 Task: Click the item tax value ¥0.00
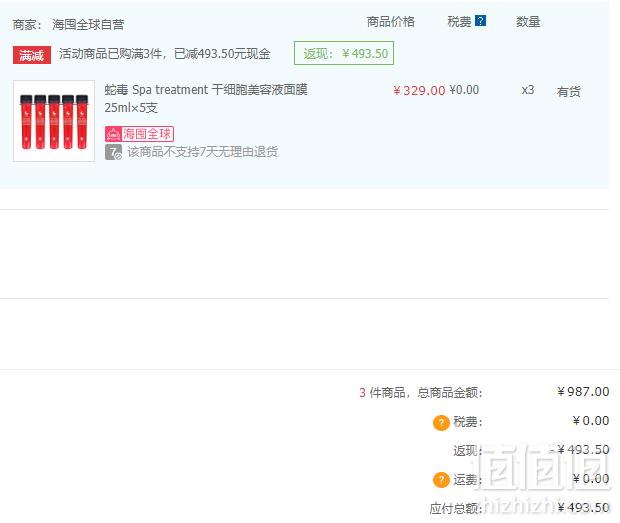[x=464, y=90]
